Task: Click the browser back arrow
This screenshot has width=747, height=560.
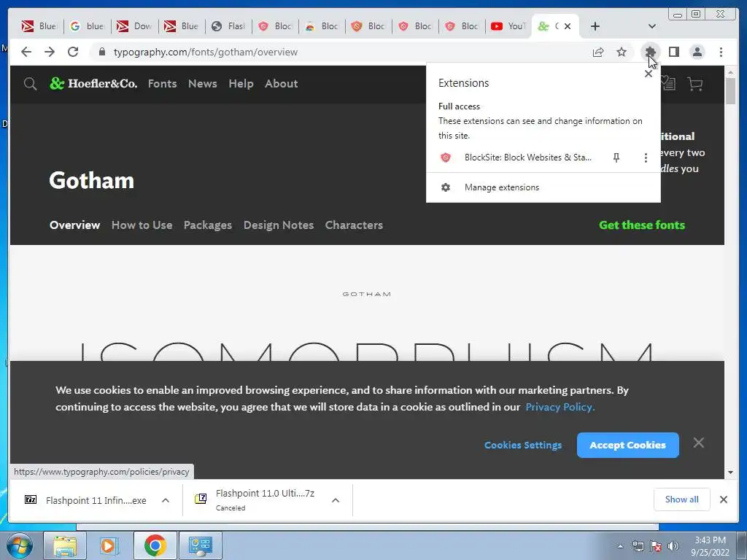Action: [x=26, y=52]
